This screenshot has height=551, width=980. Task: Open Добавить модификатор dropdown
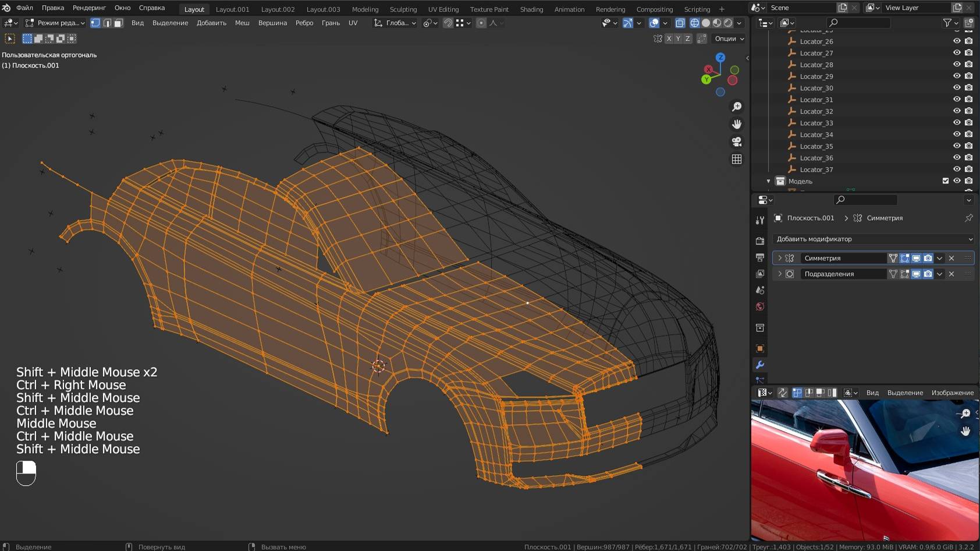point(873,239)
